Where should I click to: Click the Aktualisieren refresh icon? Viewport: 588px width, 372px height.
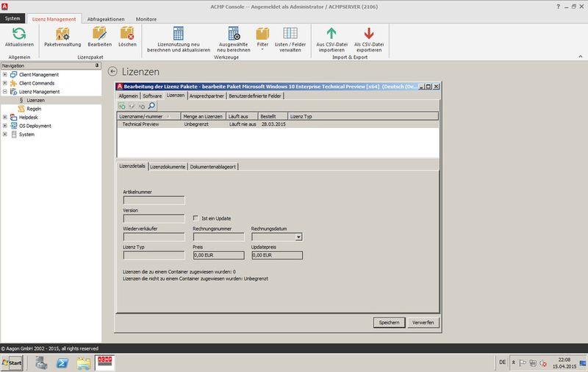[20, 33]
